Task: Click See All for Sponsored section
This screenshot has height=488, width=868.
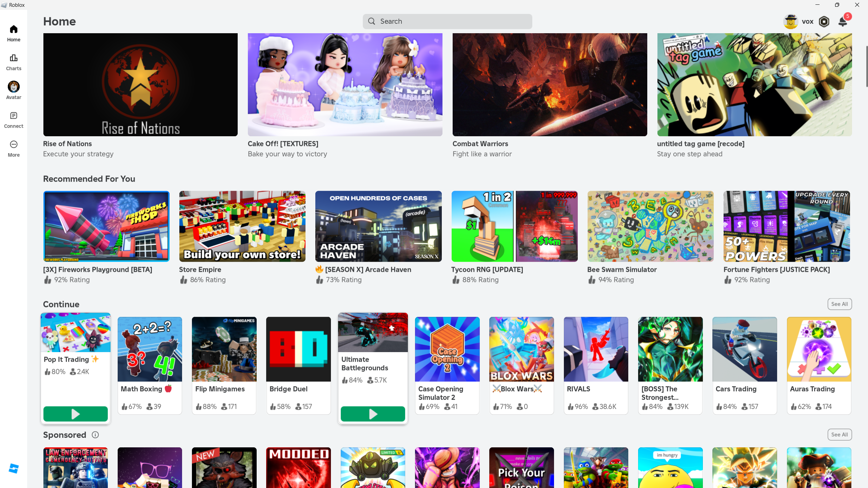Action: [x=839, y=434]
